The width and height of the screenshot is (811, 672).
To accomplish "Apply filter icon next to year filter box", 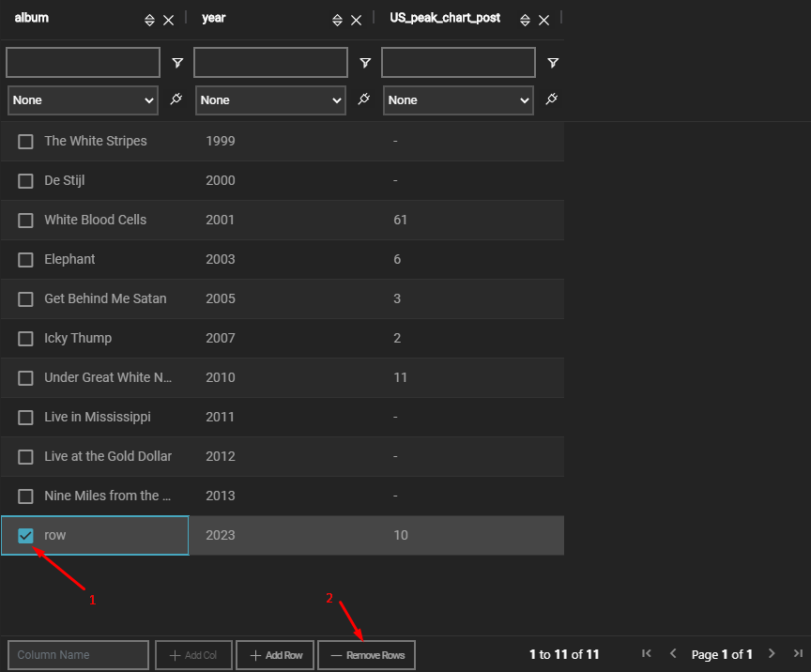I will pyautogui.click(x=365, y=63).
